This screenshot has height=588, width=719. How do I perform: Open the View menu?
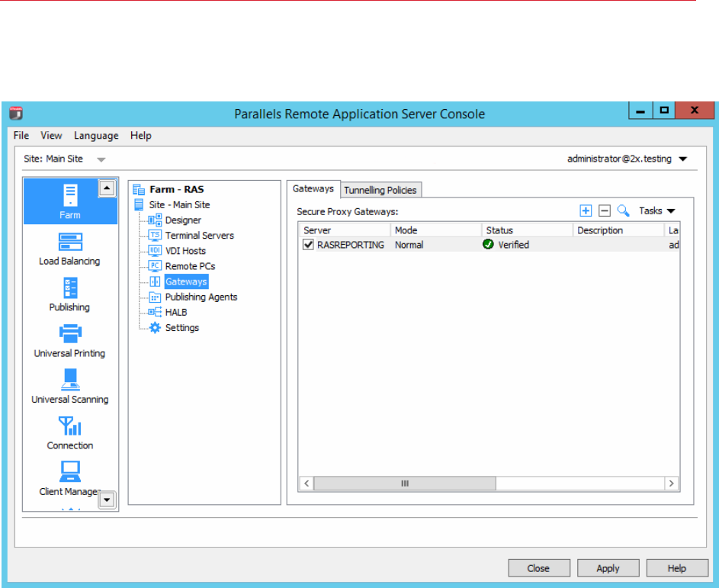click(x=51, y=135)
